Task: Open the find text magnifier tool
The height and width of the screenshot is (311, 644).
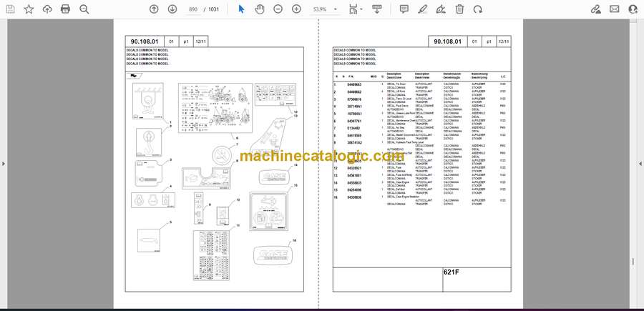Action: (x=84, y=9)
